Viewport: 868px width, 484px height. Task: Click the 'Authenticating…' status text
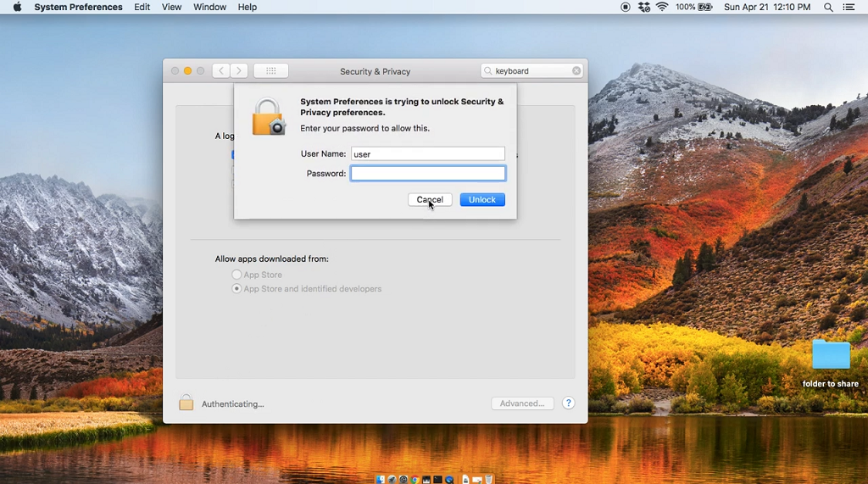(232, 403)
